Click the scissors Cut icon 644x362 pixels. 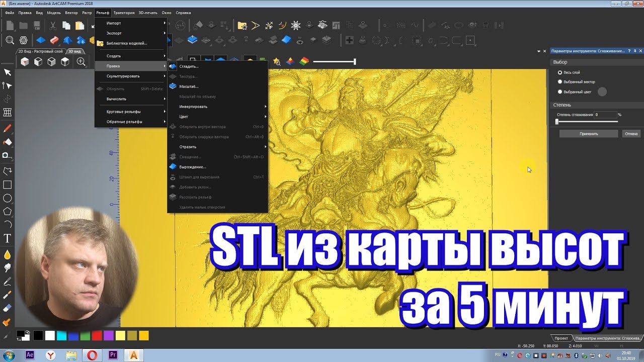coord(53,25)
